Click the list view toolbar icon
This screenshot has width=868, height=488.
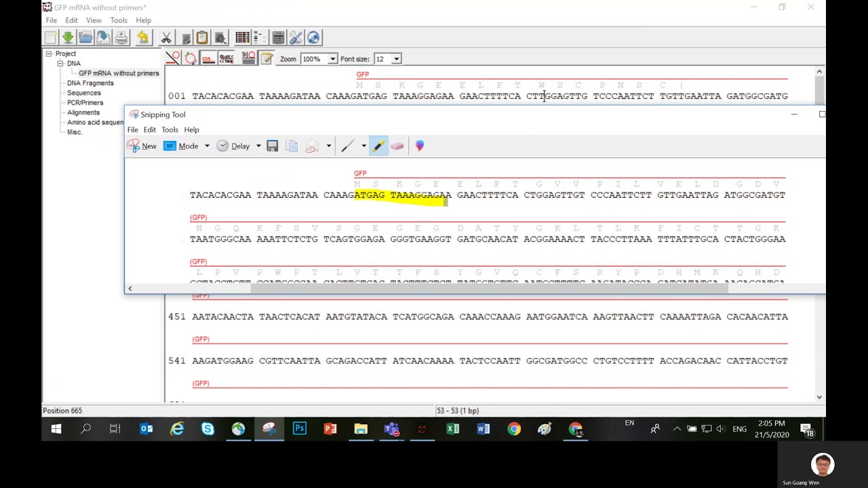coord(259,38)
